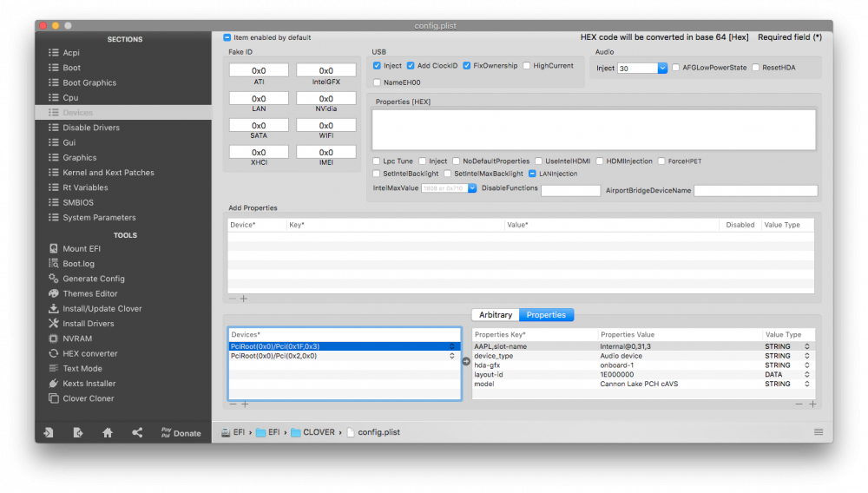Image resolution: width=868 pixels, height=493 pixels.
Task: Change value type for device_type row
Action: click(807, 356)
